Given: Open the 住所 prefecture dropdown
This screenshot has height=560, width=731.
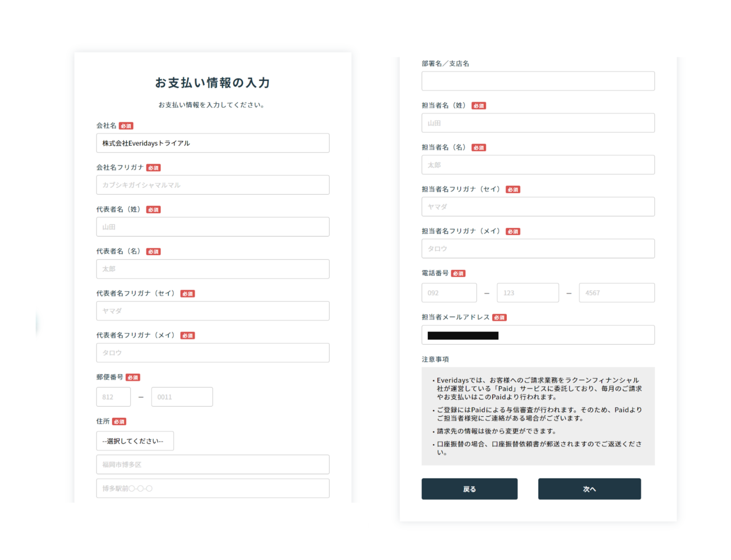Looking at the screenshot, I should point(135,441).
